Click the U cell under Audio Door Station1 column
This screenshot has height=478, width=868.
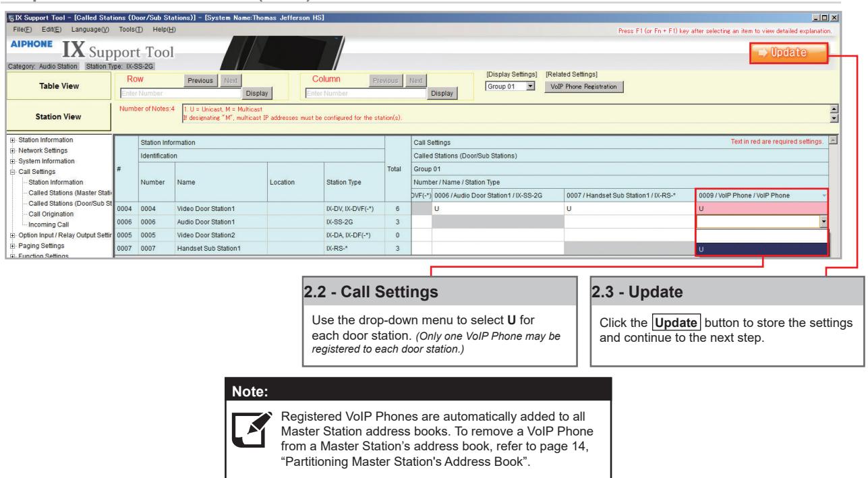[x=498, y=208]
